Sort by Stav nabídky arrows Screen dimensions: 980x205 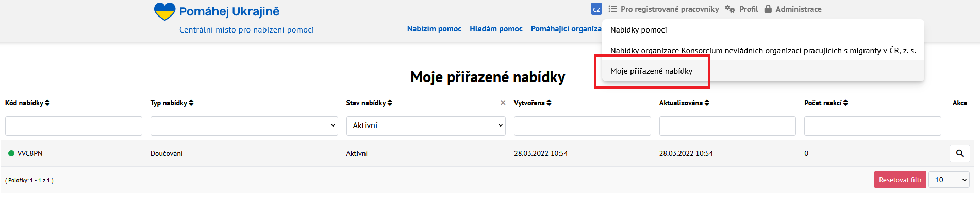(390, 103)
